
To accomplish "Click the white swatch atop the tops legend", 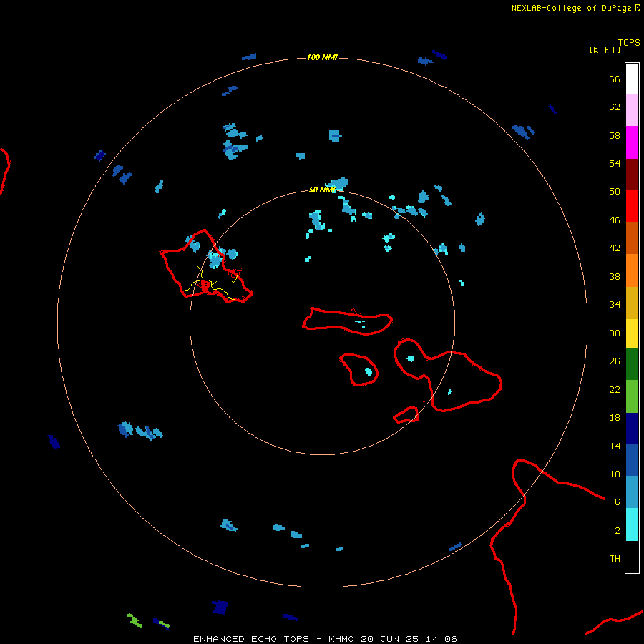I will pos(632,79).
